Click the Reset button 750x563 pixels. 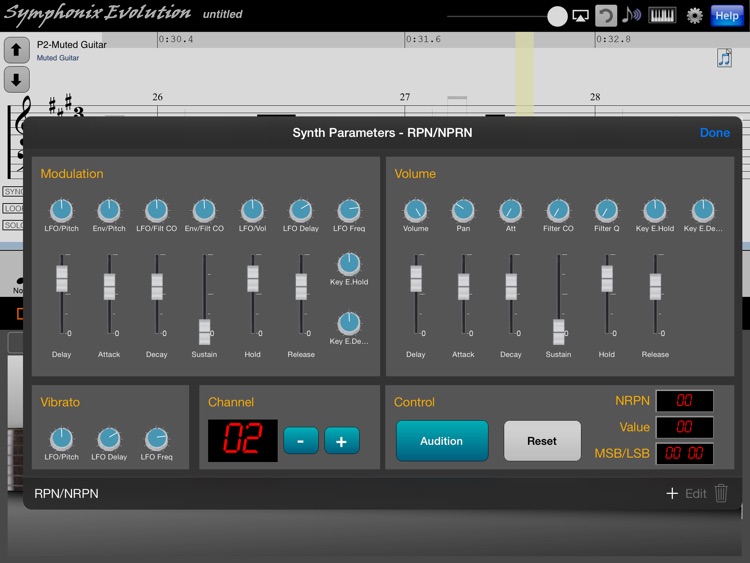point(542,441)
